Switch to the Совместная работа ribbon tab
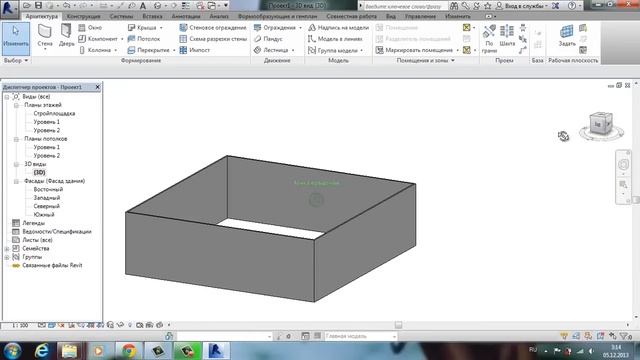 tap(351, 16)
